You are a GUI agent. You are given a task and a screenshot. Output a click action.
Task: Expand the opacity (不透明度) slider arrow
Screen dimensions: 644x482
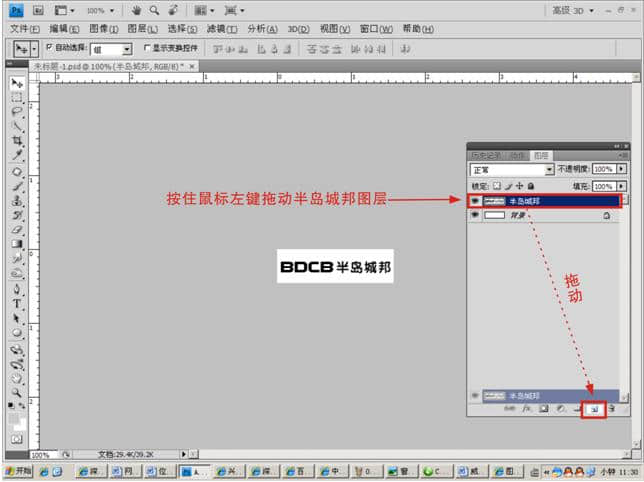[x=621, y=171]
